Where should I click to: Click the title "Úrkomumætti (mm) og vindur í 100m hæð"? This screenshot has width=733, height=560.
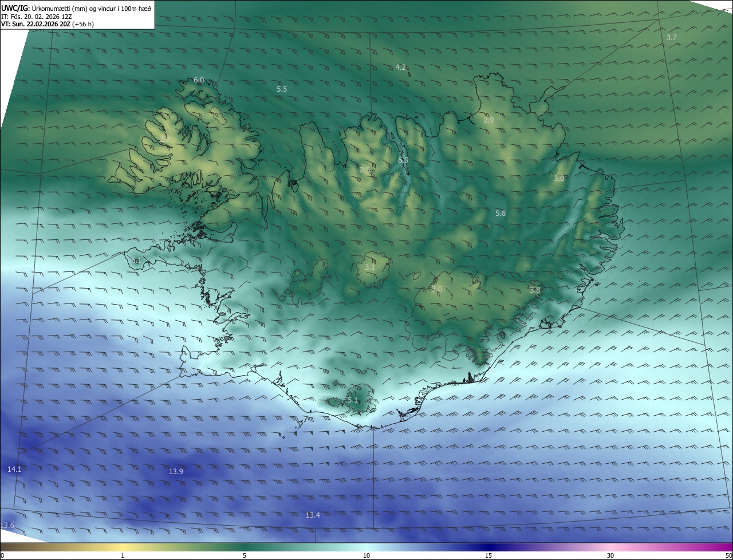click(92, 9)
